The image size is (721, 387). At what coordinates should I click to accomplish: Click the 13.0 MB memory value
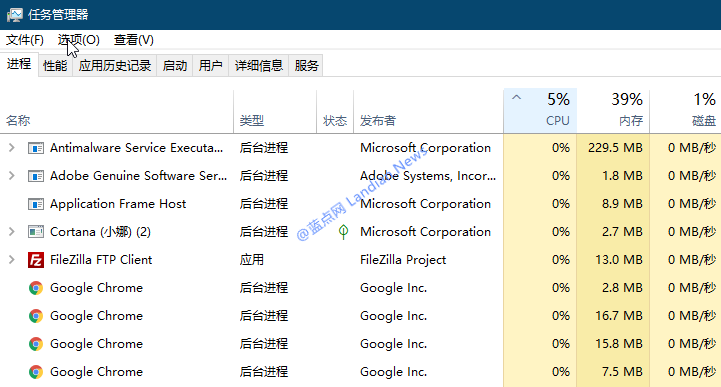[619, 260]
